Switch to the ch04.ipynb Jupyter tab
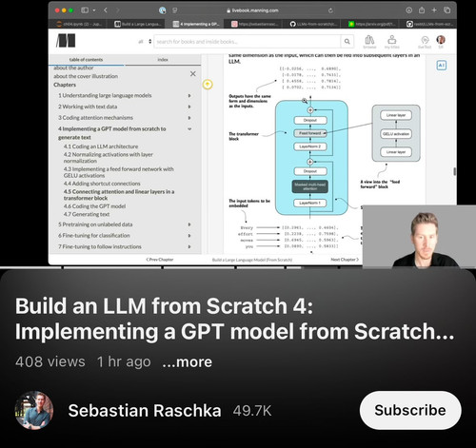Screen dimensions: 476x448 [79, 24]
